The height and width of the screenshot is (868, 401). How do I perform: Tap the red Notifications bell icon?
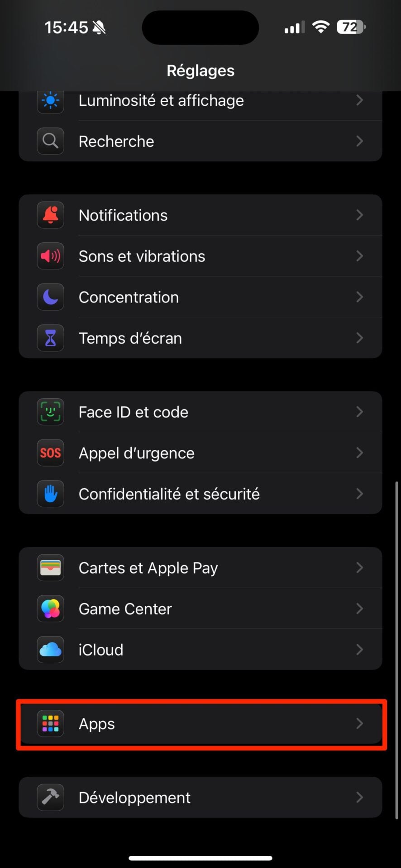coord(50,215)
